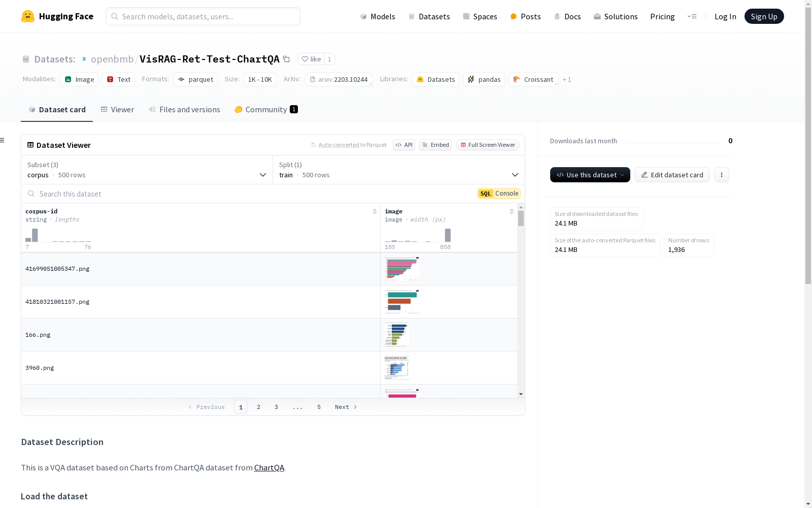This screenshot has width=812, height=508.
Task: Open the Community tab
Action: [265, 109]
